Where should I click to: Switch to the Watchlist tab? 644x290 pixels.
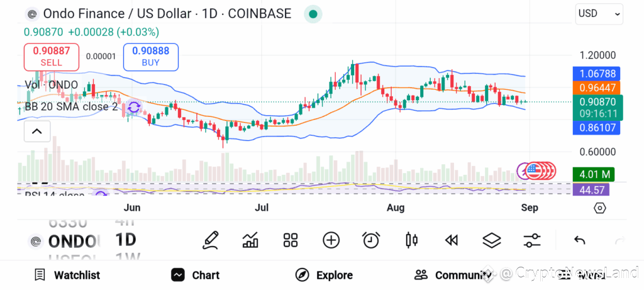(x=67, y=275)
